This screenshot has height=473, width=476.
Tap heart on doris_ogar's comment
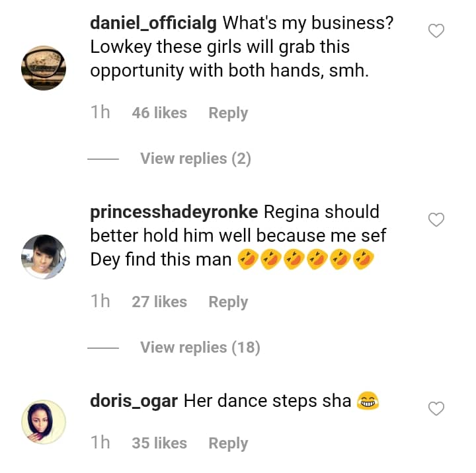point(436,409)
